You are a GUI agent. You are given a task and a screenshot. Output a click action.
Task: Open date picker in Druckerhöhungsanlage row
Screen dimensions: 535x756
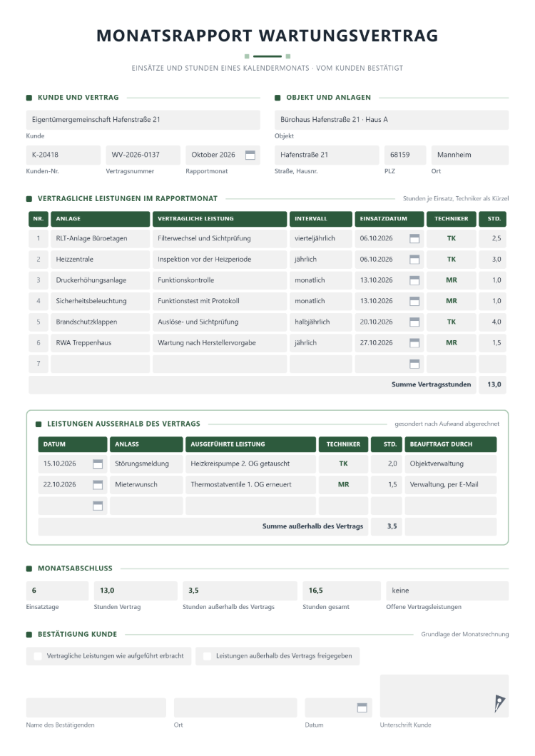pyautogui.click(x=414, y=280)
